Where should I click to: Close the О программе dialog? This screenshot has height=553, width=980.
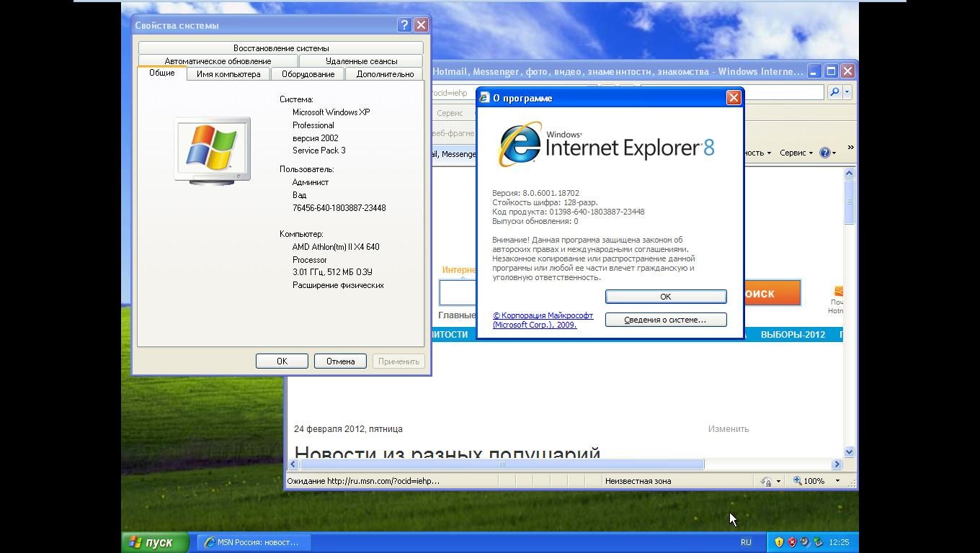pos(734,98)
